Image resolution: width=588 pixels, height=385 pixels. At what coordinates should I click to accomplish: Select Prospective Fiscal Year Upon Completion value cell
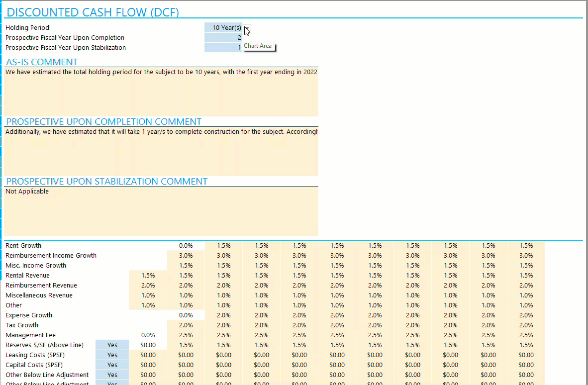coord(223,37)
